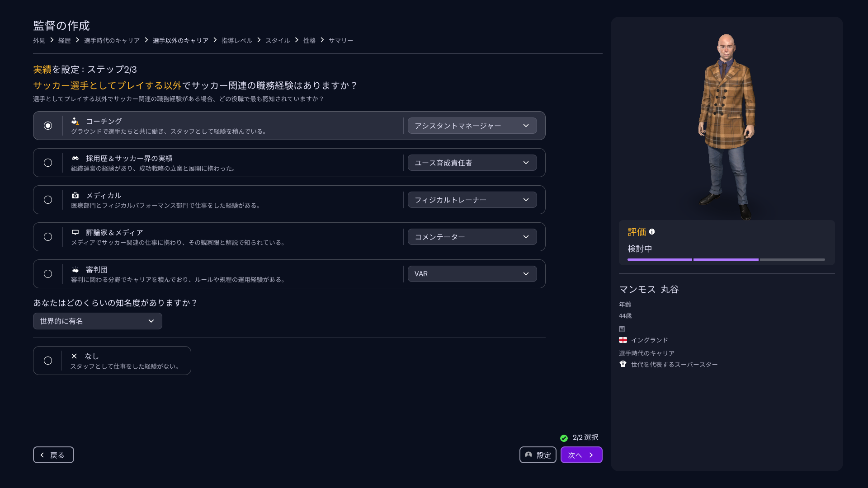Image resolution: width=868 pixels, height=488 pixels.
Task: Click the coaching whistle icon
Action: pos(75,121)
